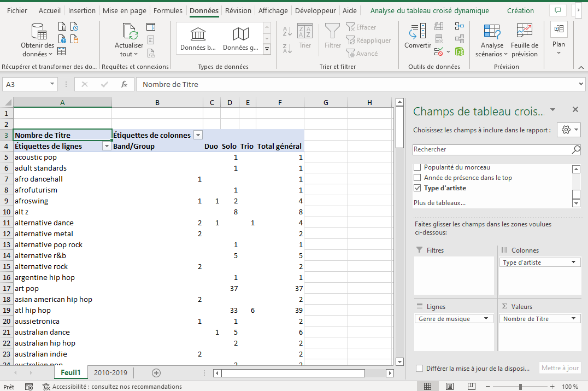
Task: Click the existing connections icon
Action: [74, 39]
